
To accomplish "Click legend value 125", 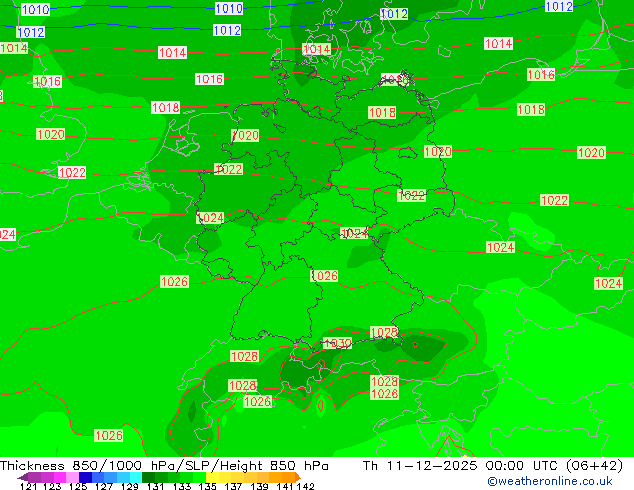I will click(78, 486).
